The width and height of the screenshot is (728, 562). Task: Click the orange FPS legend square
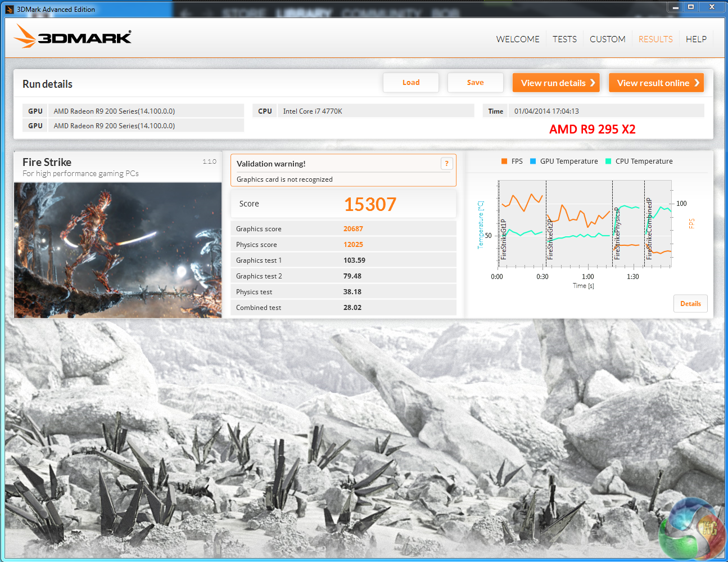pos(504,161)
